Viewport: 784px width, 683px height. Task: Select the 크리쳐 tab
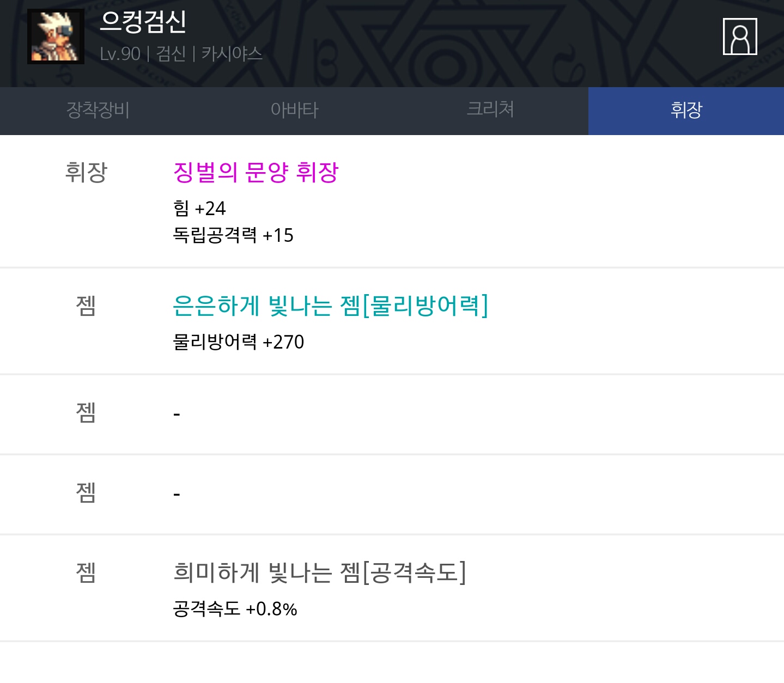[x=490, y=111]
